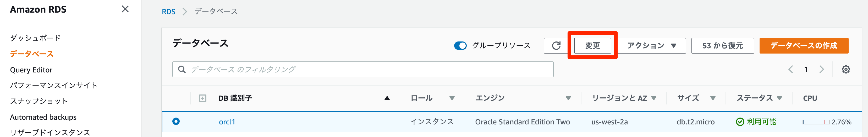Sort by DB 識別子 ascending arrow
Screen dimensions: 868x137
tap(387, 98)
